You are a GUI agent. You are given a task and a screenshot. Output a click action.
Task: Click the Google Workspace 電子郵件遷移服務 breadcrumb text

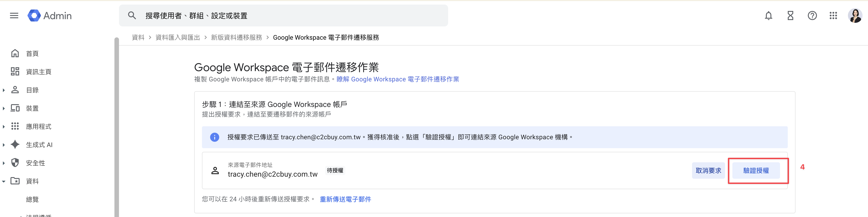point(326,37)
